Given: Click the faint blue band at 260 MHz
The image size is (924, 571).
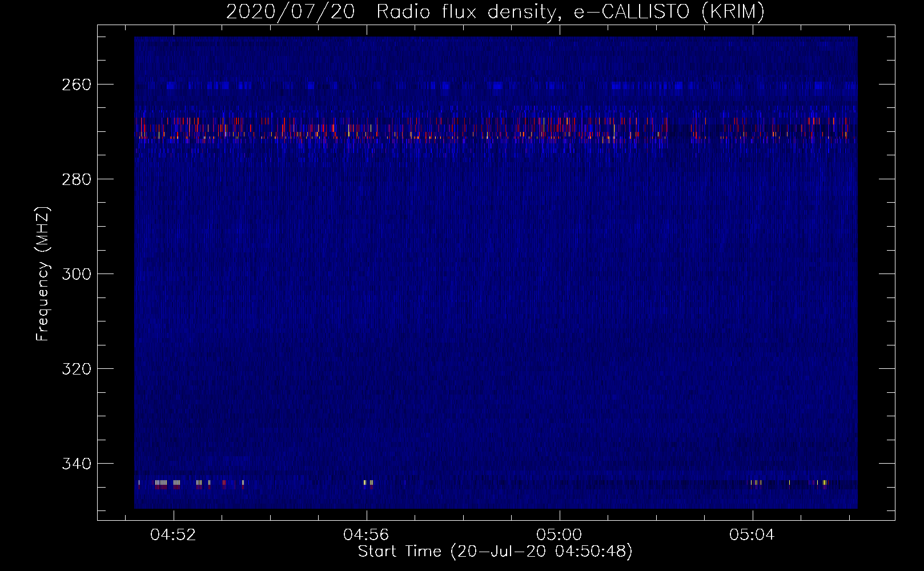Looking at the screenshot, I should tap(495, 86).
